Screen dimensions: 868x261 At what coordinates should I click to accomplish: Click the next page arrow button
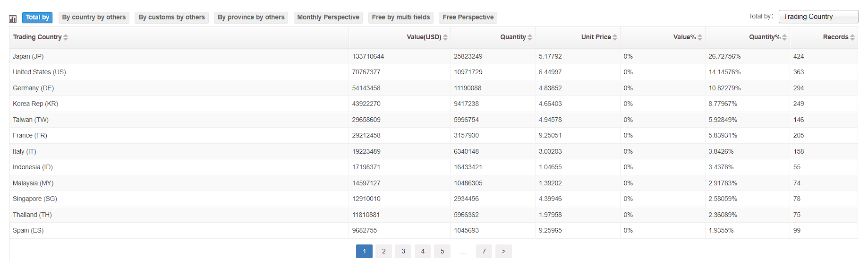(x=503, y=251)
